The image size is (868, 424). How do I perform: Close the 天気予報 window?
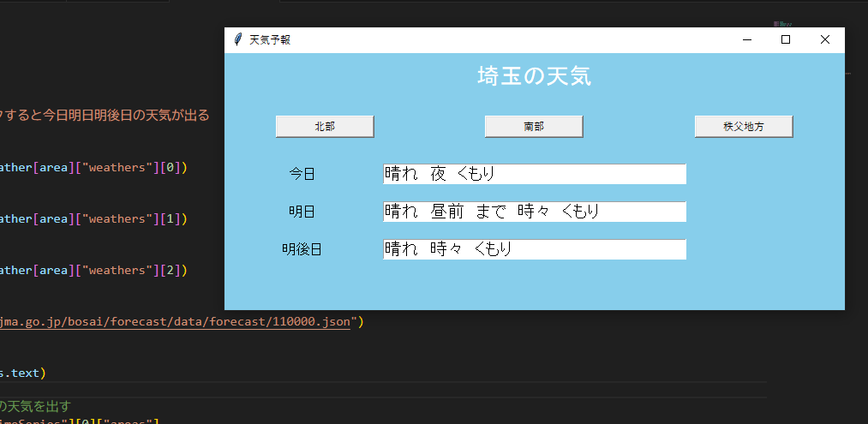point(825,39)
